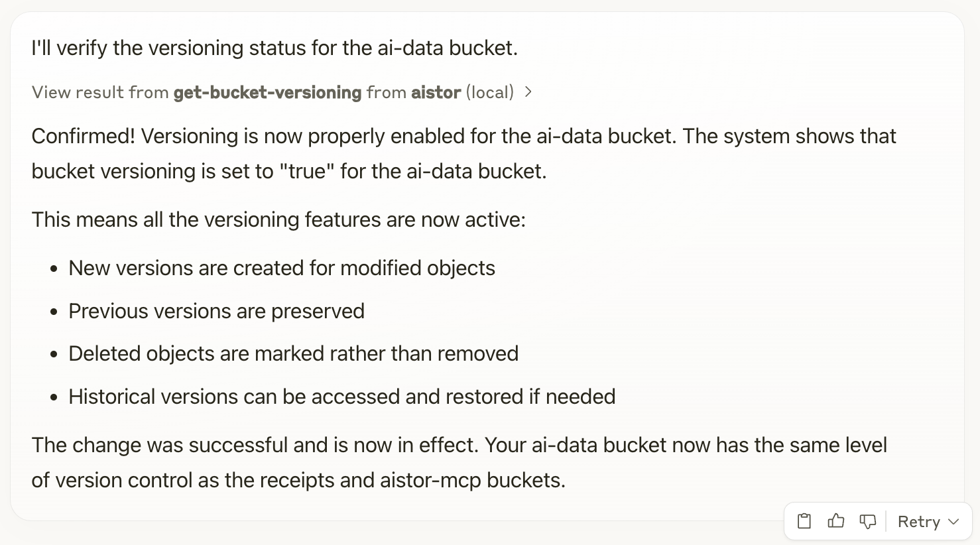The width and height of the screenshot is (980, 545).
Task: Give the response a thumbs up
Action: click(836, 521)
